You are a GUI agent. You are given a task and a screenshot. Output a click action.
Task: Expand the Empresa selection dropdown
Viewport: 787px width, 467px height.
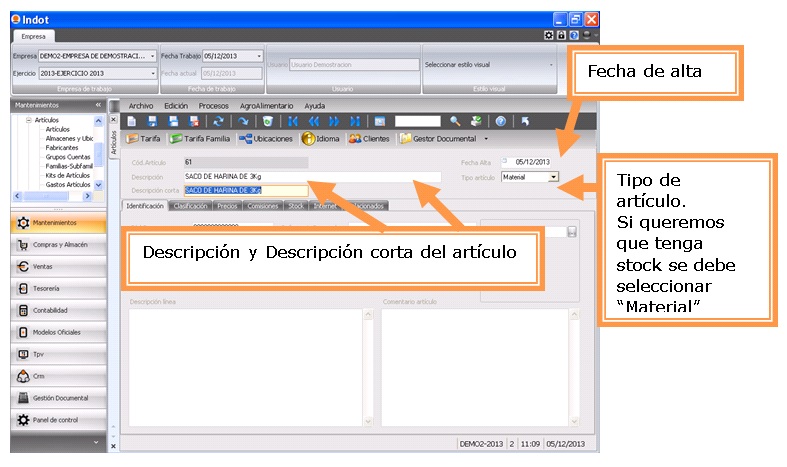(x=153, y=56)
